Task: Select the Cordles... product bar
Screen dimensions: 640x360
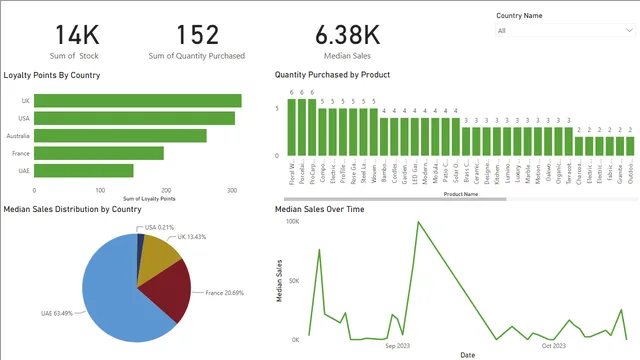Action: tap(394, 137)
